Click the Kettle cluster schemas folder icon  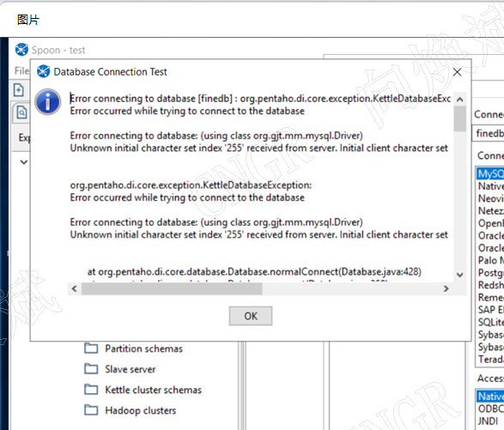point(91,389)
